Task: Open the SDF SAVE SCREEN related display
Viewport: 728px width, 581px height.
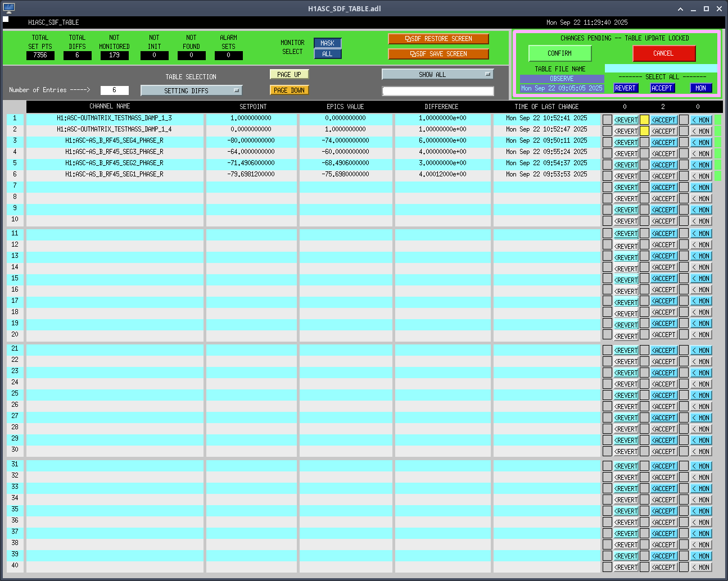Action: pos(438,54)
